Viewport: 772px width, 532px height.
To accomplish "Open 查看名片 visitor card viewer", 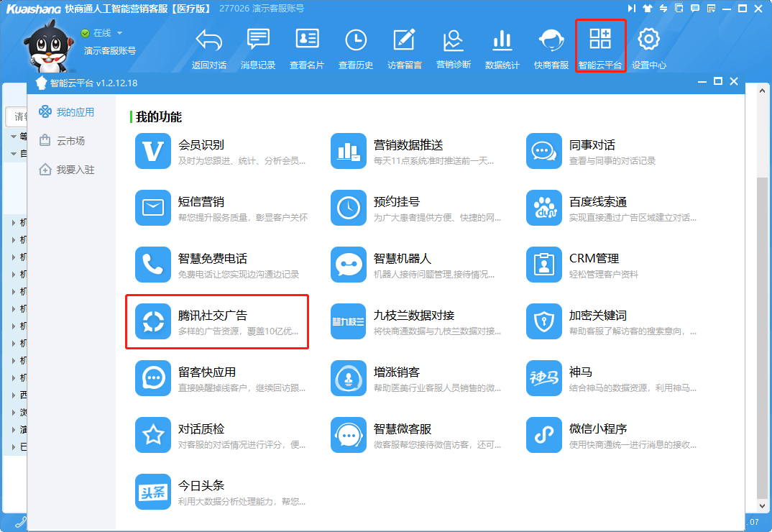I will pyautogui.click(x=307, y=43).
